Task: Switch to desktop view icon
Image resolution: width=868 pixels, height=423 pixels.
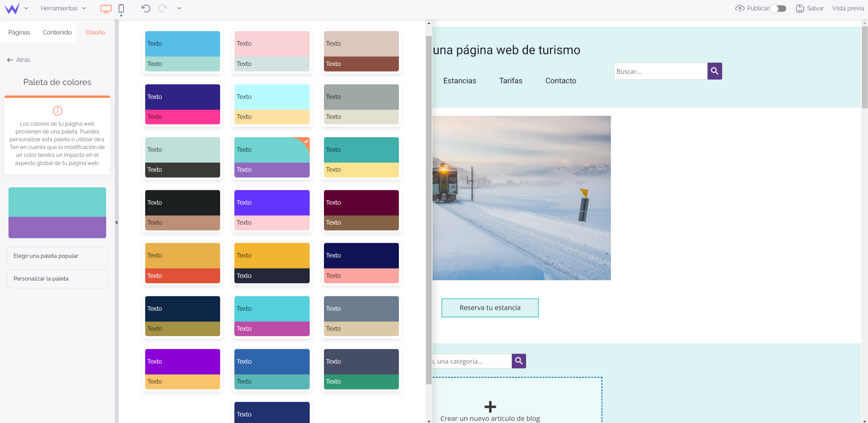Action: pyautogui.click(x=106, y=8)
